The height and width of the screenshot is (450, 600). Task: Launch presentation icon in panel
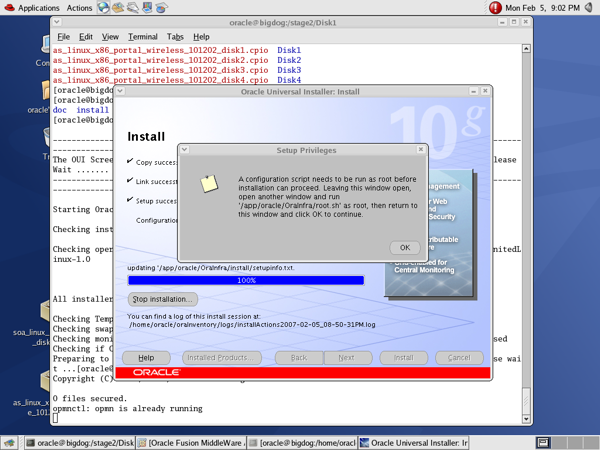147,7
